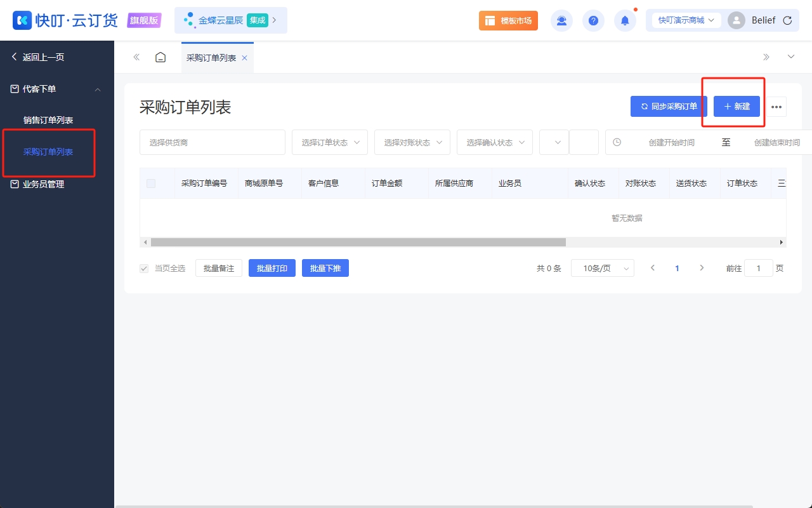Click the 旗舰版 badge
The width and height of the screenshot is (812, 508).
coord(144,20)
